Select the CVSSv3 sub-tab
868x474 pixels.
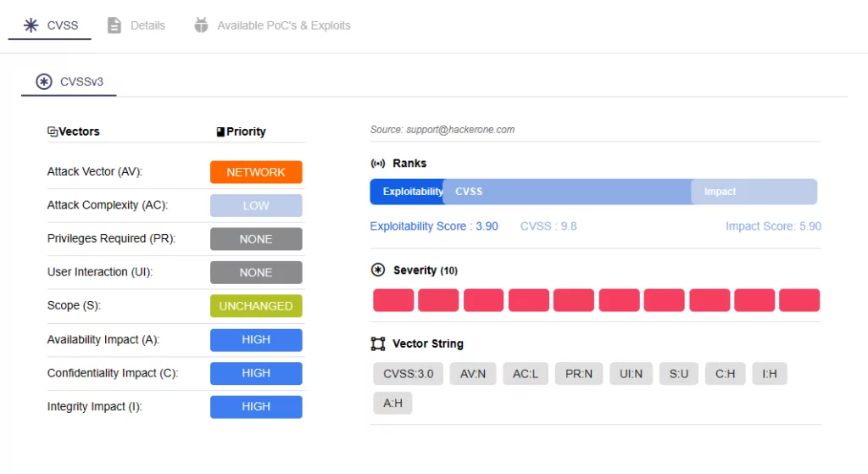click(x=70, y=82)
